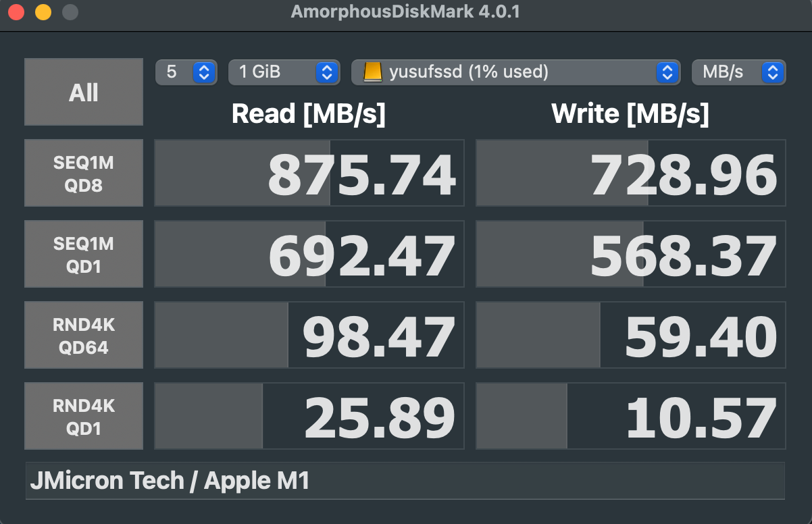Image resolution: width=812 pixels, height=524 pixels.
Task: Click the blue arrows on the 1 GiB selector
Action: [327, 72]
